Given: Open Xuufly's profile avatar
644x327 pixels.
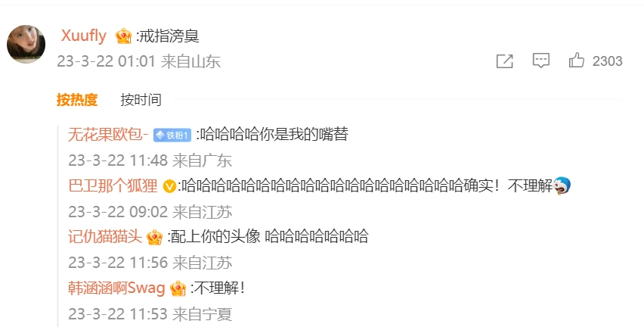Looking at the screenshot, I should (x=26, y=44).
